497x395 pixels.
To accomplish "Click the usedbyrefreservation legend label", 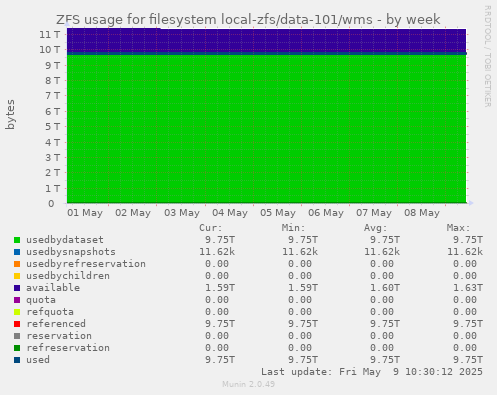I will 86,264.
